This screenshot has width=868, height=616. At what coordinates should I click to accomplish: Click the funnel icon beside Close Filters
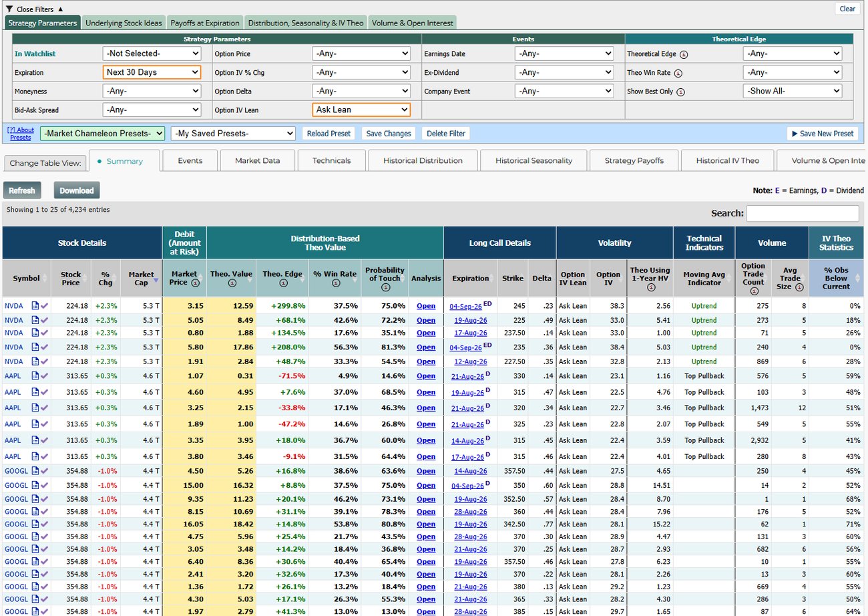click(x=9, y=9)
